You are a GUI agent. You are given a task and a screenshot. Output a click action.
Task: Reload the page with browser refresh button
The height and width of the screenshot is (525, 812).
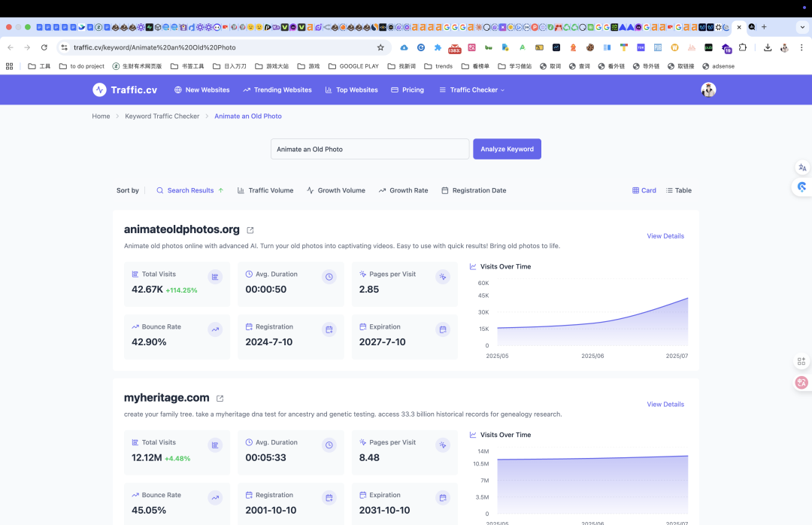[44, 47]
